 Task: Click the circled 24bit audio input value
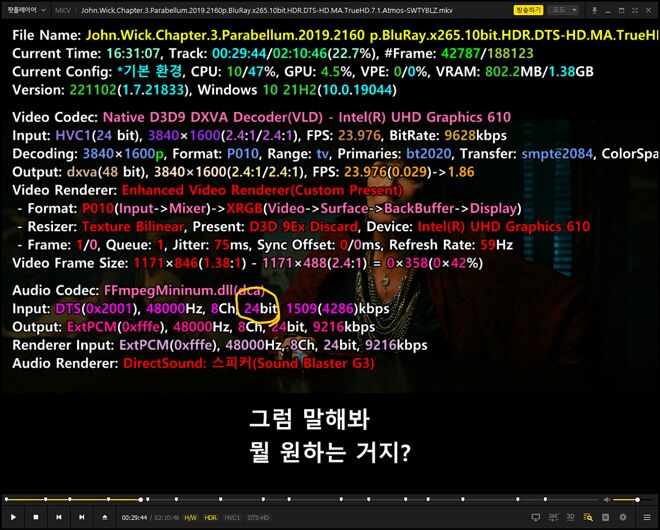click(260, 309)
